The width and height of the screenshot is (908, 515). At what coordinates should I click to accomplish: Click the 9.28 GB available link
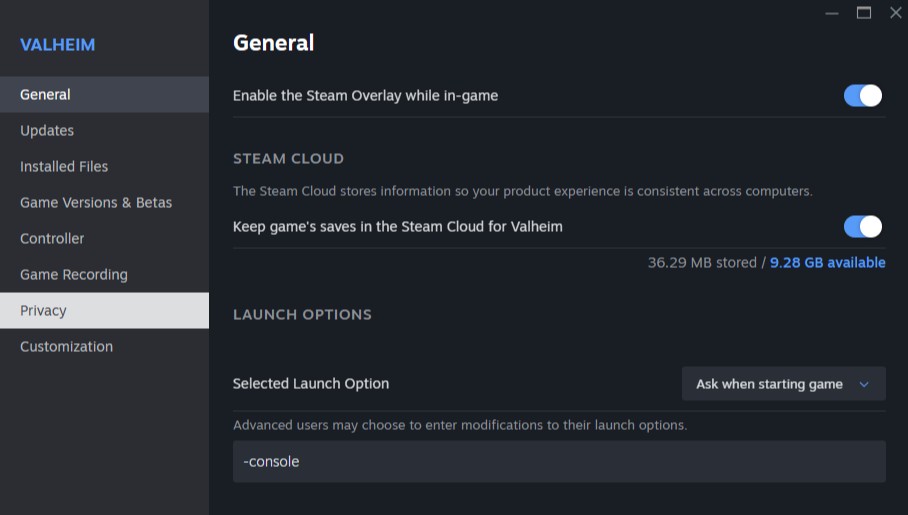tap(827, 263)
